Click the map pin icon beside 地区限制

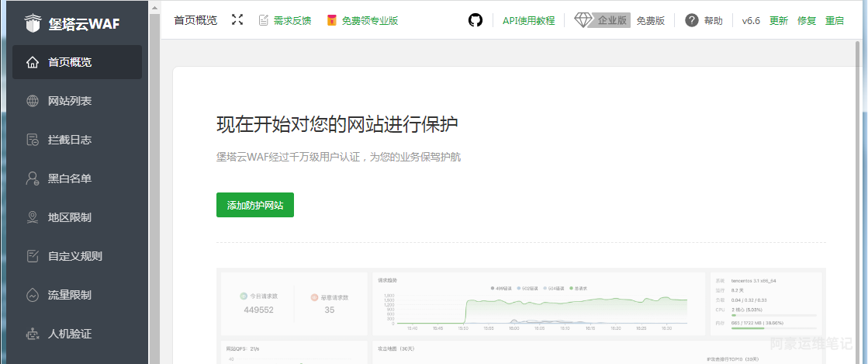tap(33, 217)
